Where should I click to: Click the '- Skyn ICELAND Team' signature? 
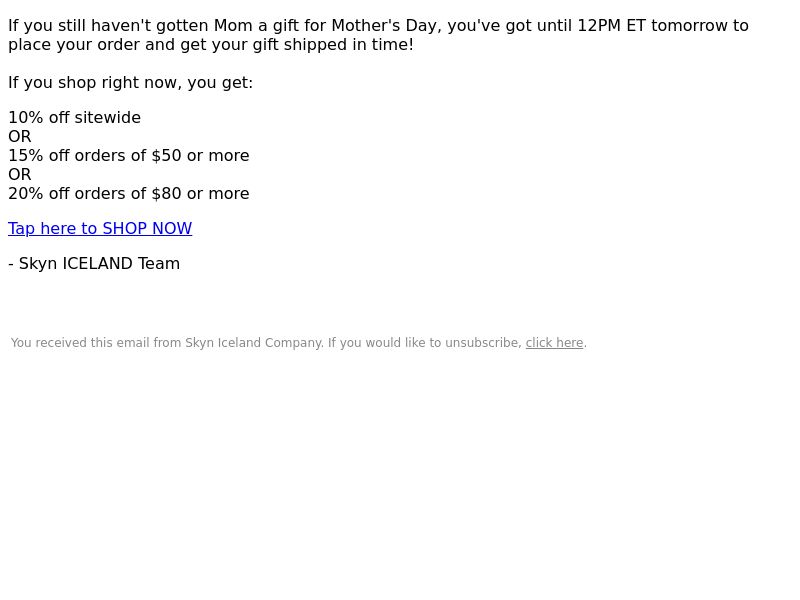point(94,263)
